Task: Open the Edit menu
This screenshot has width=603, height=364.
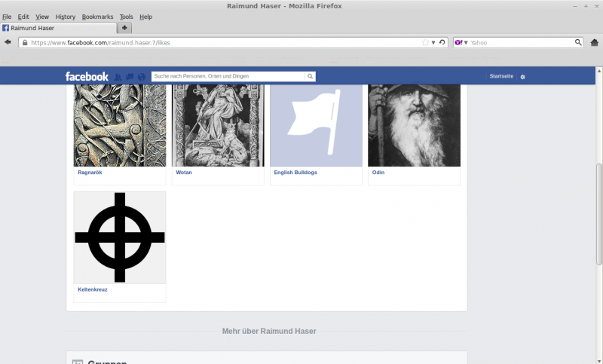Action: point(23,17)
